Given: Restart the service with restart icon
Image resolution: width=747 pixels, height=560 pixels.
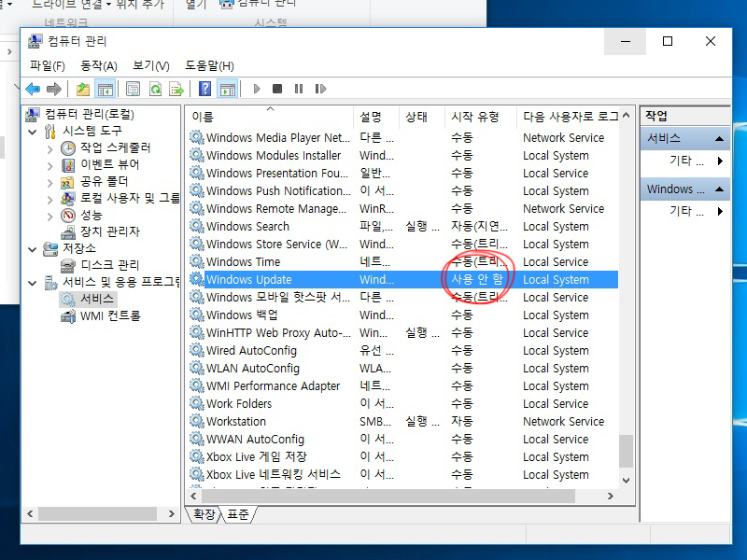Looking at the screenshot, I should pos(320,89).
